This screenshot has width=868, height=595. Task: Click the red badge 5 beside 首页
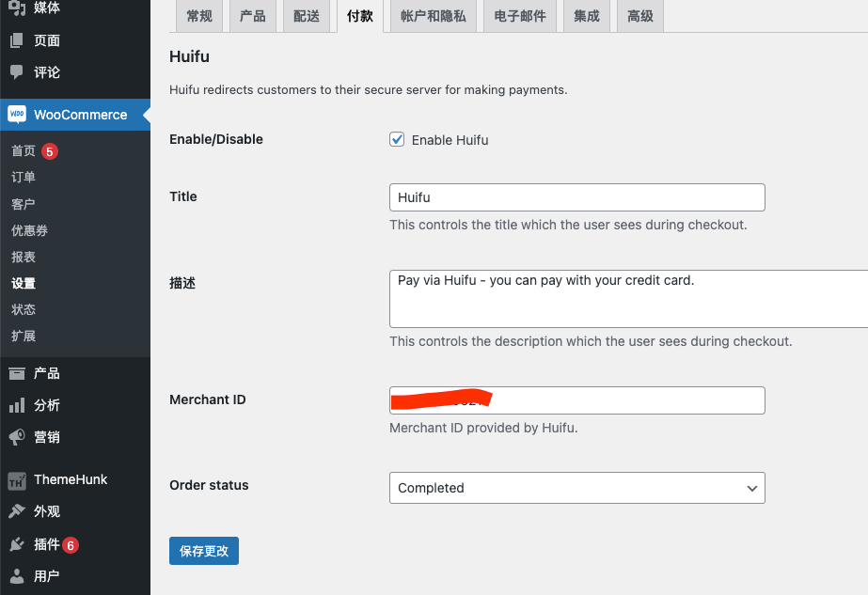coord(50,151)
